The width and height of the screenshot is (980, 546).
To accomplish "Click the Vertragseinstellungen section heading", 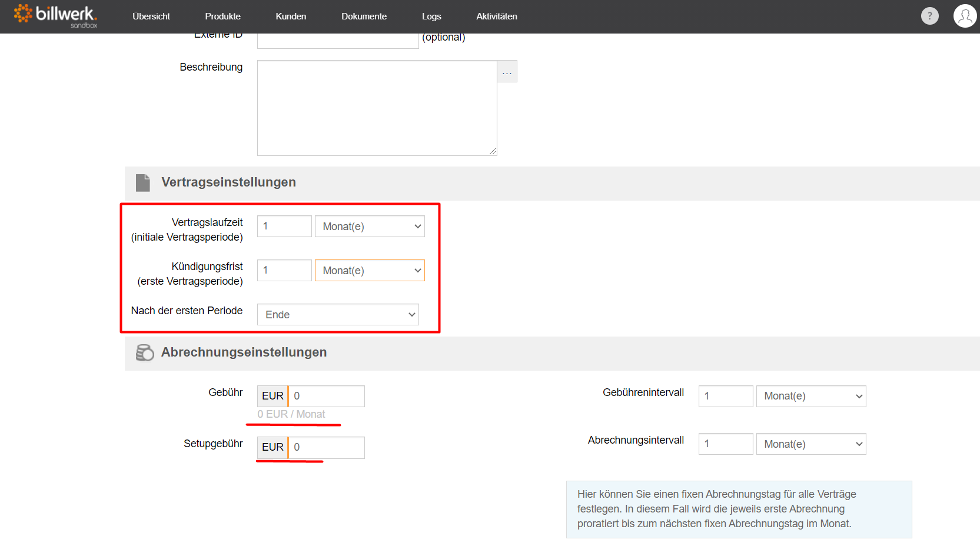I will pyautogui.click(x=228, y=182).
